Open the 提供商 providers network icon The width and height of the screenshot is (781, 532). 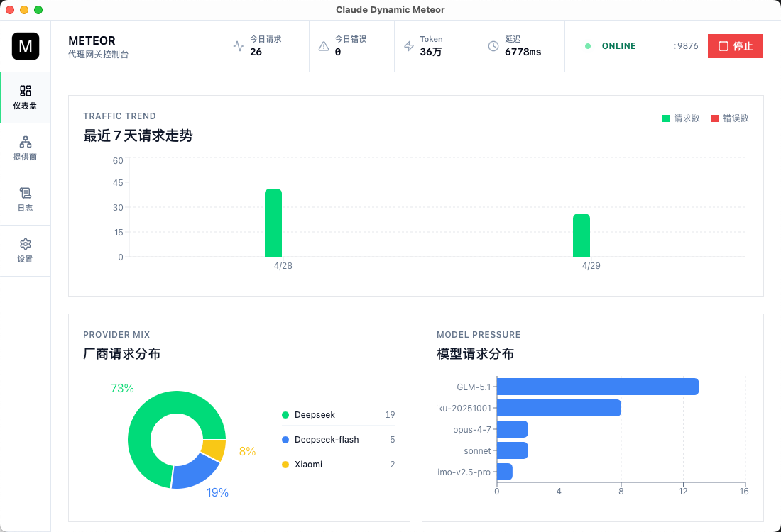[x=26, y=141]
